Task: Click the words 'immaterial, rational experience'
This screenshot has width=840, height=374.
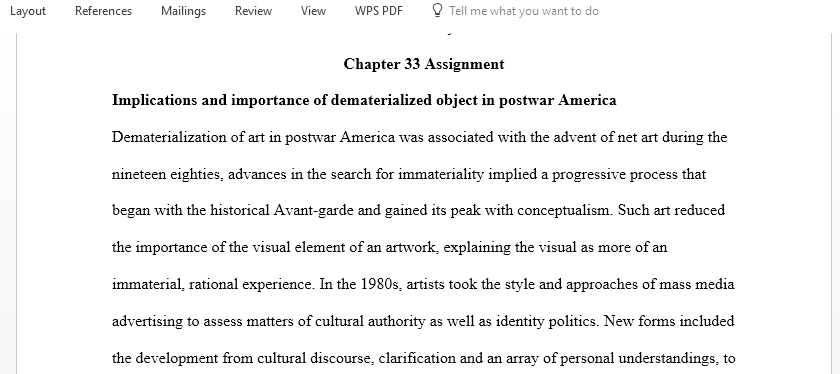Action: click(x=212, y=284)
